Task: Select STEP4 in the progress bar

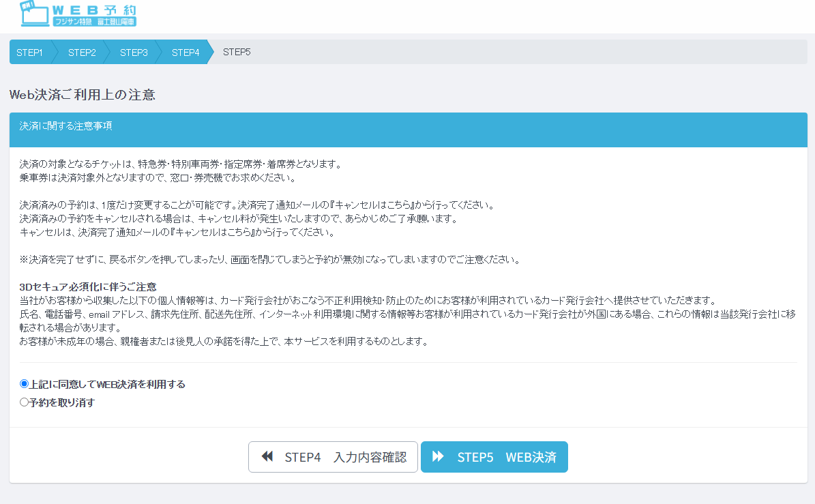Action: [186, 53]
